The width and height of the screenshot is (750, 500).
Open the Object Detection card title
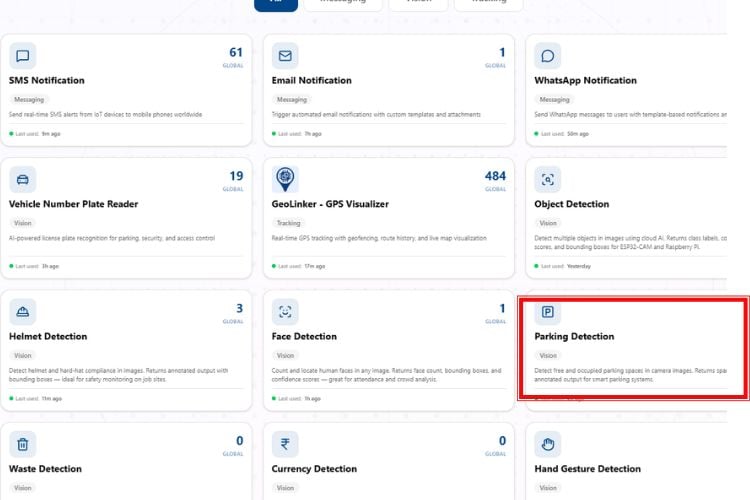[572, 204]
